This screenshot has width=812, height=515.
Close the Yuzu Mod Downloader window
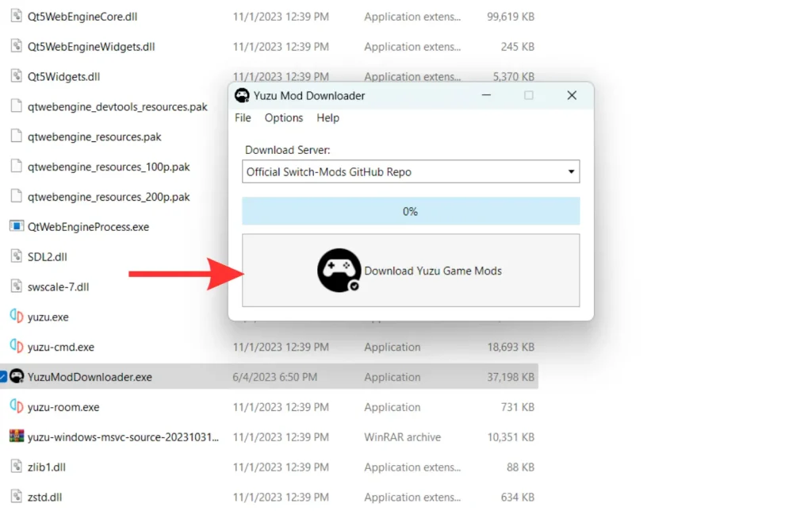point(572,95)
